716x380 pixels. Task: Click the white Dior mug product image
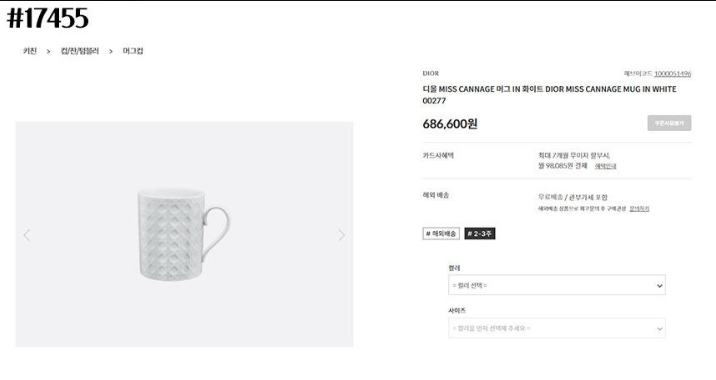coord(184,234)
